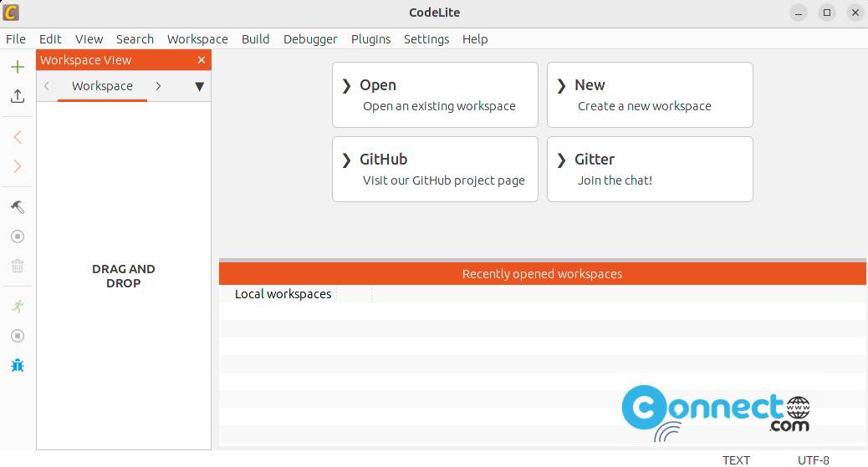Click the UTF-8 encoding indicator in status bar
Image resolution: width=868 pixels, height=467 pixels.
pyautogui.click(x=813, y=460)
